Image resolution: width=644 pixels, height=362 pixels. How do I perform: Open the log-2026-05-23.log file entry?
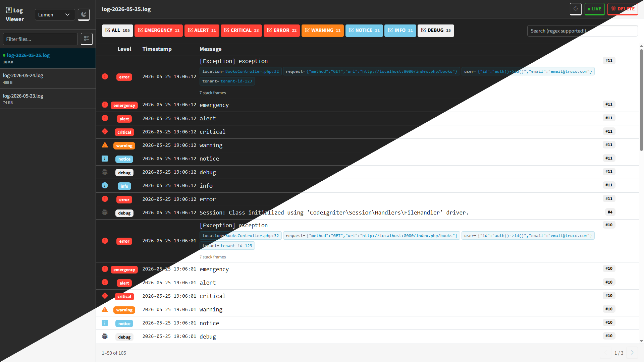point(48,99)
